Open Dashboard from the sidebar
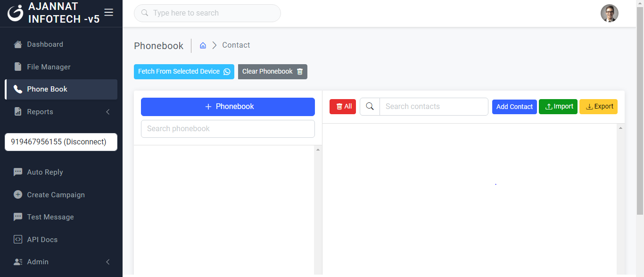Image resolution: width=644 pixels, height=277 pixels. click(x=45, y=44)
